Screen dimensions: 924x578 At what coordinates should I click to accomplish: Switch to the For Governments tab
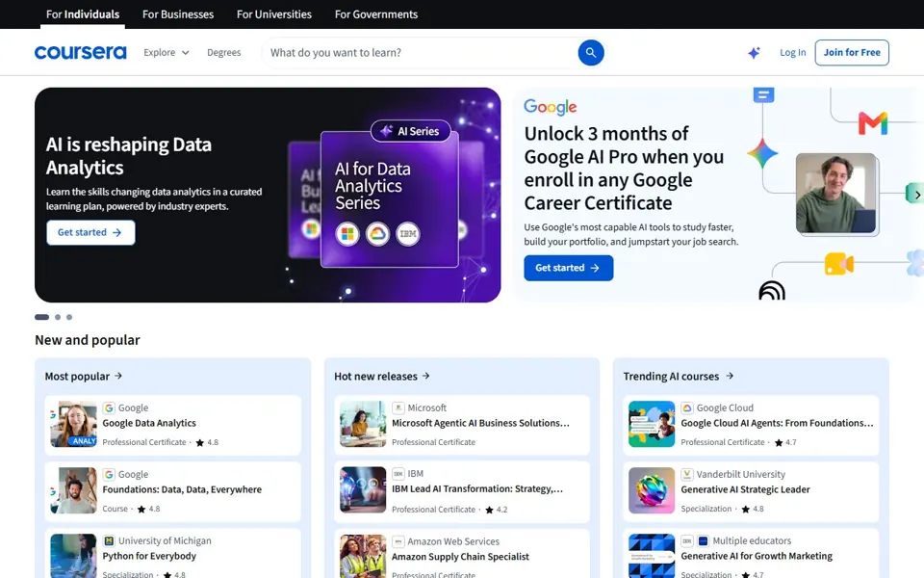point(376,14)
